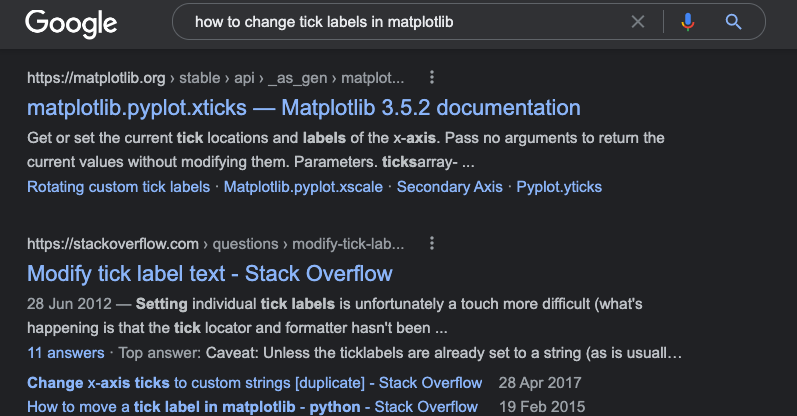Open "How to move a tick label" link
This screenshot has width=797, height=416.
click(252, 406)
